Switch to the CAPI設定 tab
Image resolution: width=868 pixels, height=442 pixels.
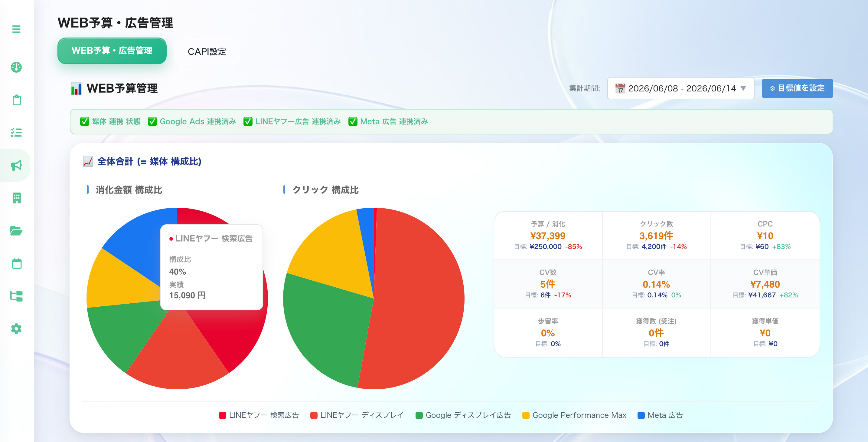coord(207,52)
